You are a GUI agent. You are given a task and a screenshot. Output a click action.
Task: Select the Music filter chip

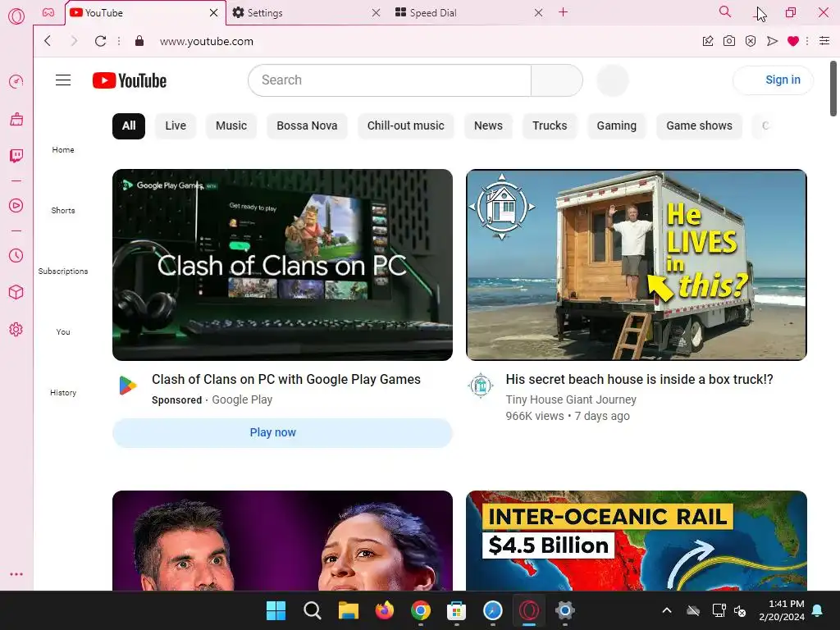click(x=231, y=126)
